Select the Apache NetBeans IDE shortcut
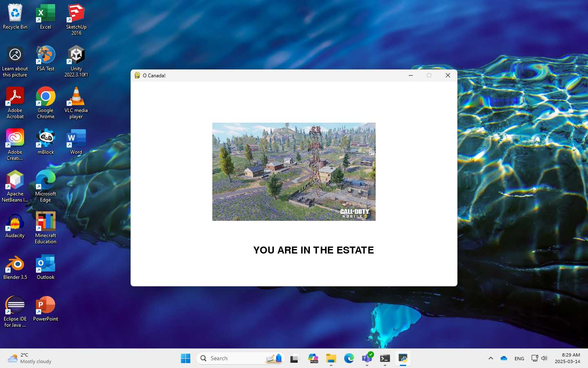Viewport: 588px width, 368px height. [15, 186]
